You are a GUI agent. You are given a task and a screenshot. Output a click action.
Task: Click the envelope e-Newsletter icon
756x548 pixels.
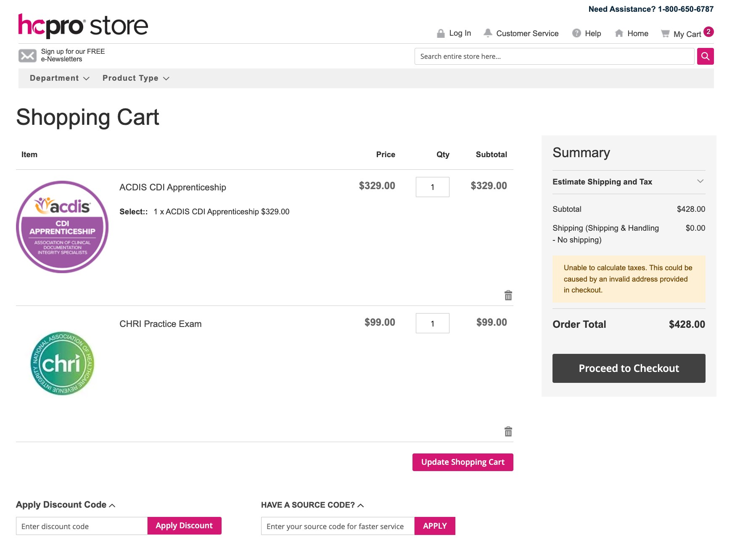(x=27, y=55)
